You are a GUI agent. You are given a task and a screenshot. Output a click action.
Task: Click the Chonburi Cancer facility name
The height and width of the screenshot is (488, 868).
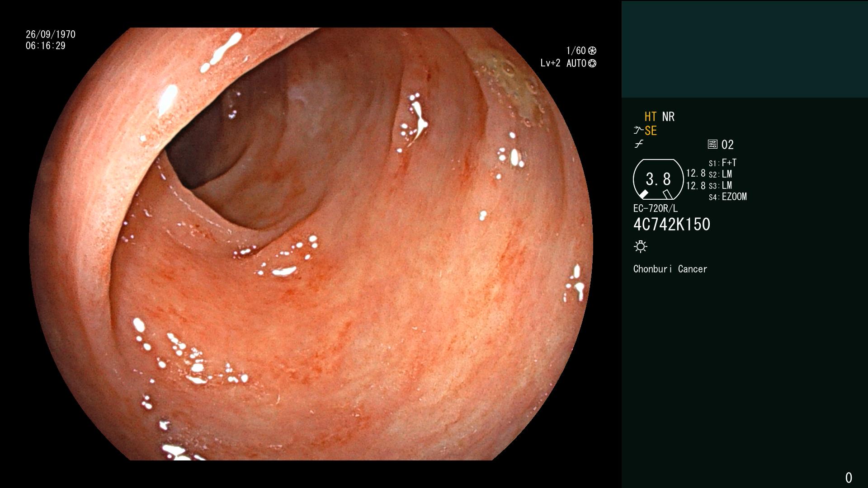[x=670, y=269]
